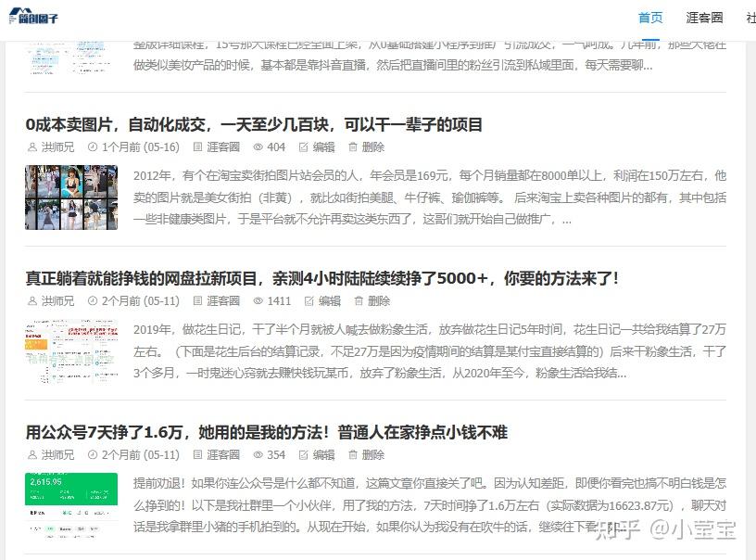Click excerpt starting 2012年，有个在淘宝卖街拍
Screen dimensions: 756x560
(430, 197)
